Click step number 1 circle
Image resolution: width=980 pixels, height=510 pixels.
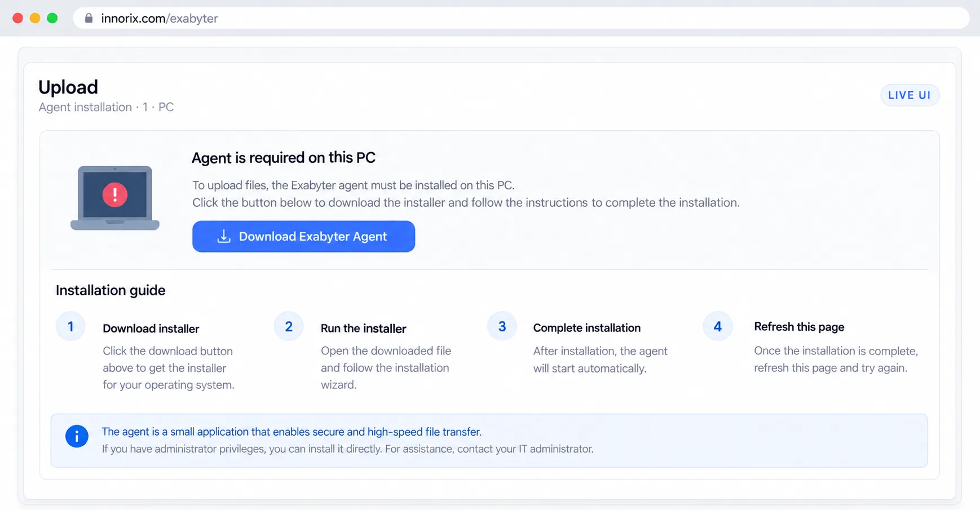[70, 326]
